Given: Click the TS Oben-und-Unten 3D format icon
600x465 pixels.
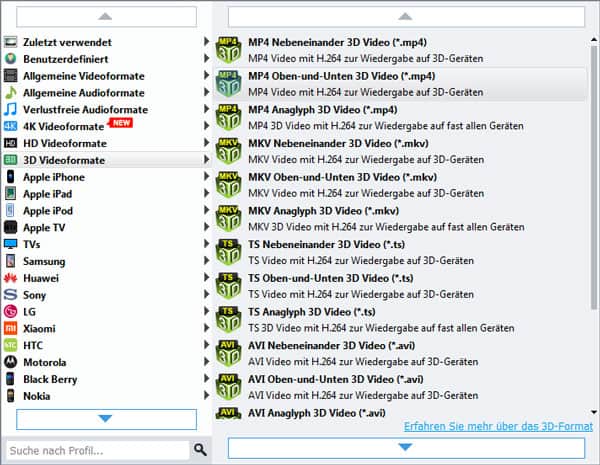Looking at the screenshot, I should click(228, 286).
